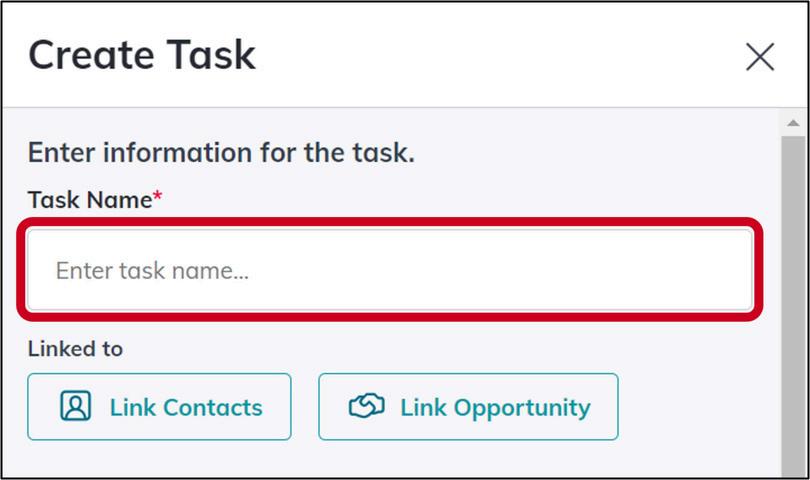810x480 pixels.
Task: Close the Create Task dialog
Action: pyautogui.click(x=760, y=57)
